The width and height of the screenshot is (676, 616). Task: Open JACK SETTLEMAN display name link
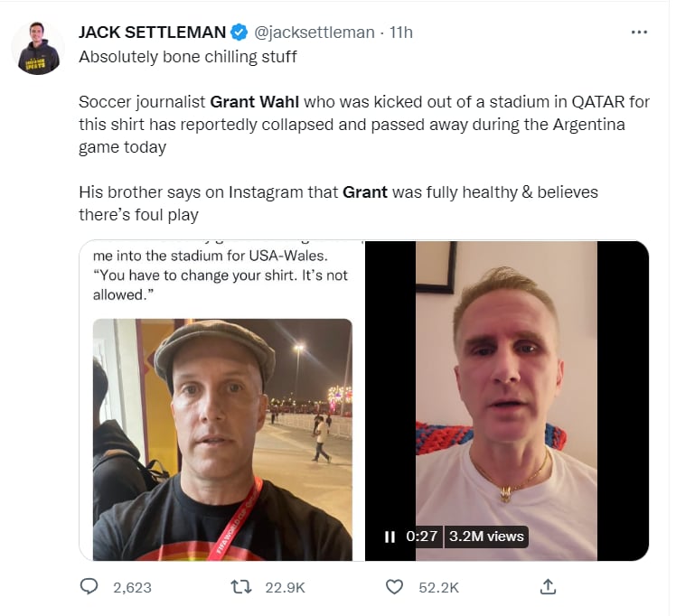(x=152, y=33)
